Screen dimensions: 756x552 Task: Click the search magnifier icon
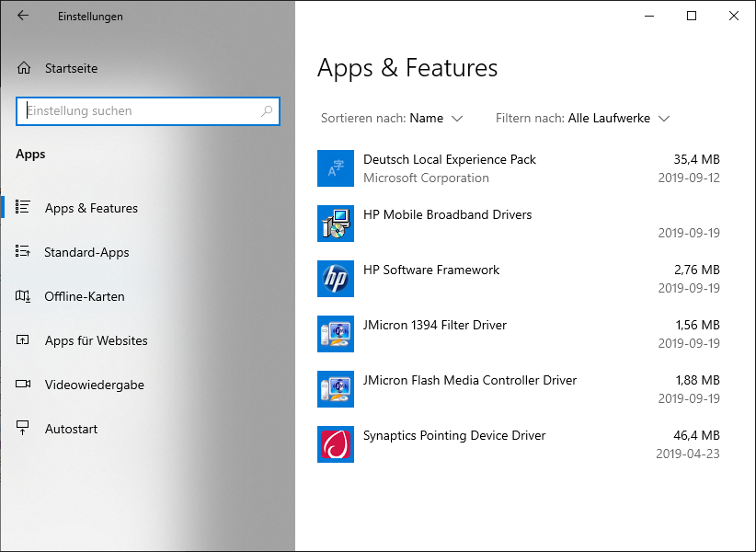[267, 111]
